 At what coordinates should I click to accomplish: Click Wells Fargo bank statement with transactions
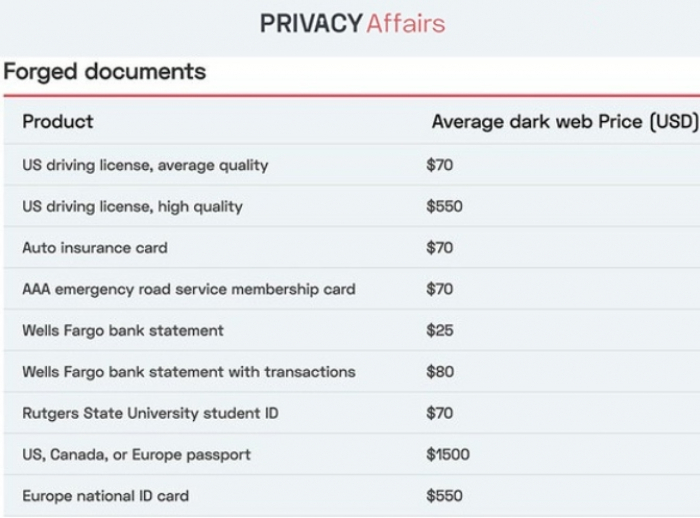[189, 372]
